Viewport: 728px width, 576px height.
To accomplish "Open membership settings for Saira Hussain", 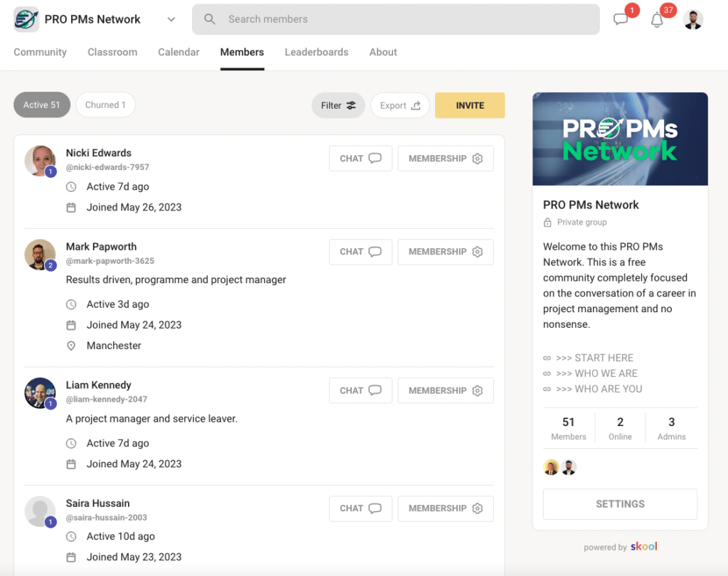I will click(445, 508).
